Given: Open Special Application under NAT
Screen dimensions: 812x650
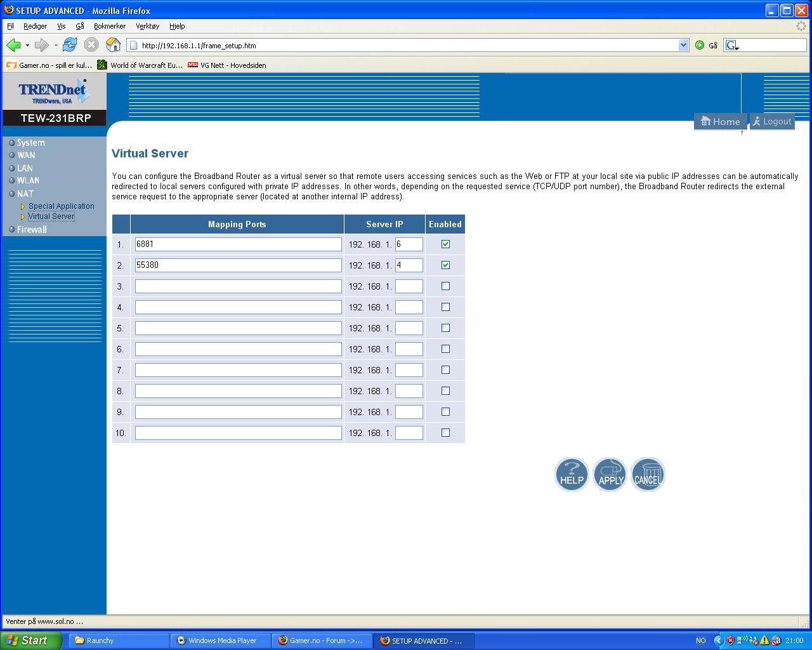Looking at the screenshot, I should point(61,206).
